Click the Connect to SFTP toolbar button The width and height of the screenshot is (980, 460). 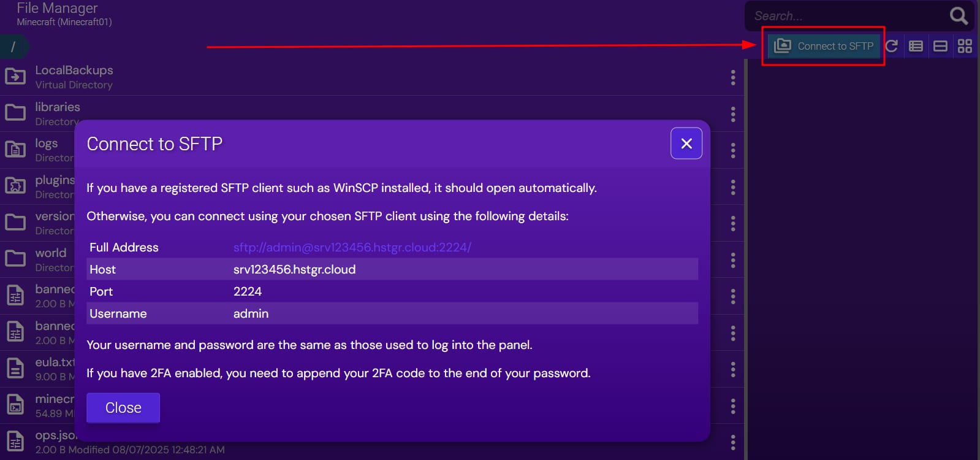coord(824,46)
